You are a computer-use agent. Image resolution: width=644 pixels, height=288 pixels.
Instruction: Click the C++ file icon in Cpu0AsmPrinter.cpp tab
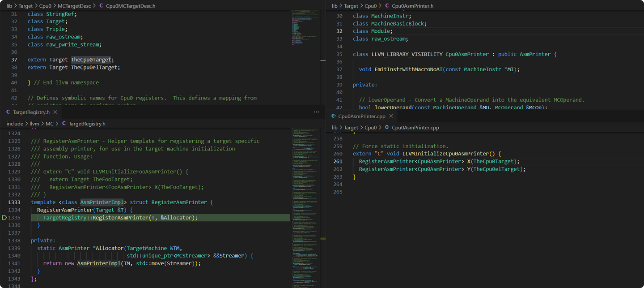[334, 116]
